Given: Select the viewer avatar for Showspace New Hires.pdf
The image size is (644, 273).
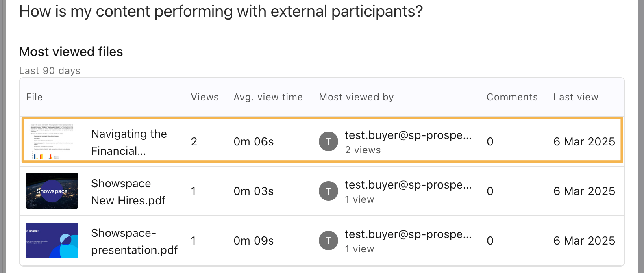Looking at the screenshot, I should click(329, 191).
